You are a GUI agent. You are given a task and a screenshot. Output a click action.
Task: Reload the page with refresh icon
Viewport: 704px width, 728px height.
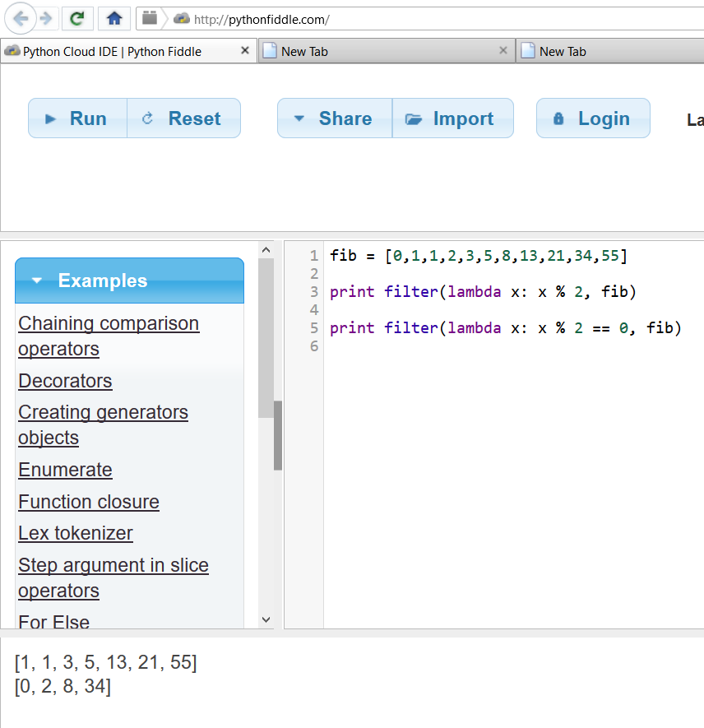pyautogui.click(x=77, y=19)
